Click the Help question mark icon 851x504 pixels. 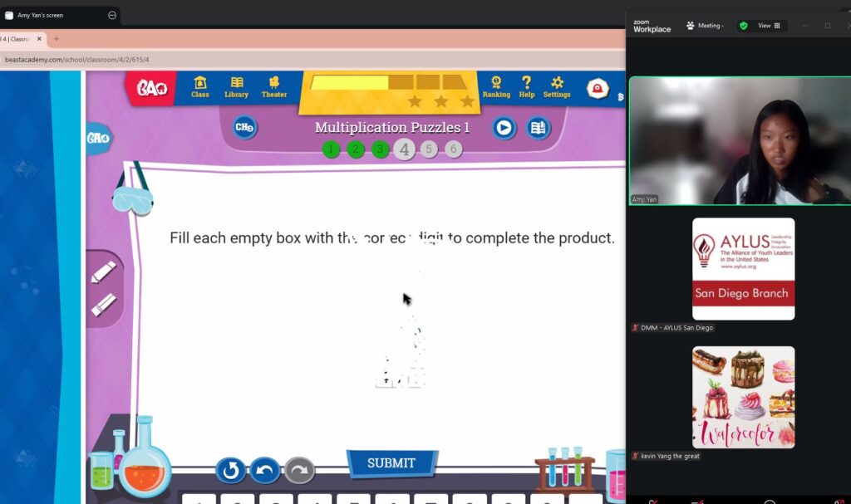[526, 86]
